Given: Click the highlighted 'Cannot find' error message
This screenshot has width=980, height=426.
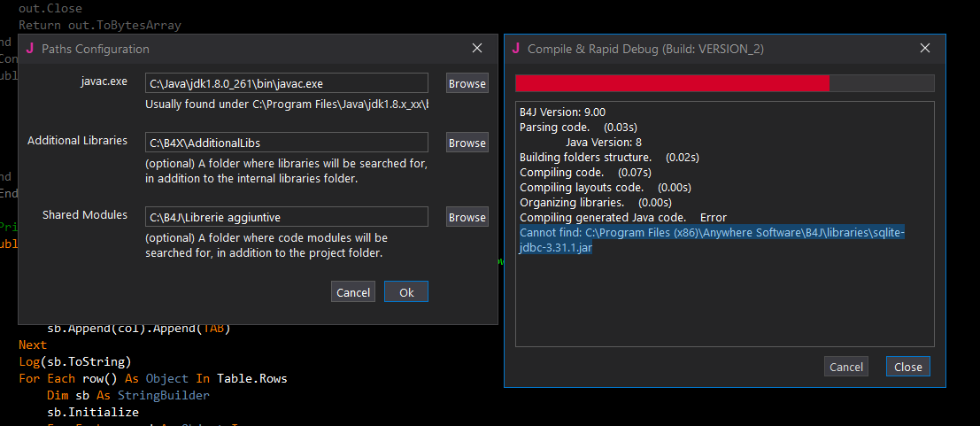Looking at the screenshot, I should tap(712, 240).
